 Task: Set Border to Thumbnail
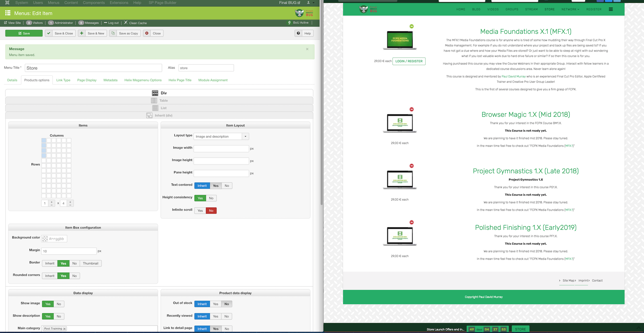(91, 263)
